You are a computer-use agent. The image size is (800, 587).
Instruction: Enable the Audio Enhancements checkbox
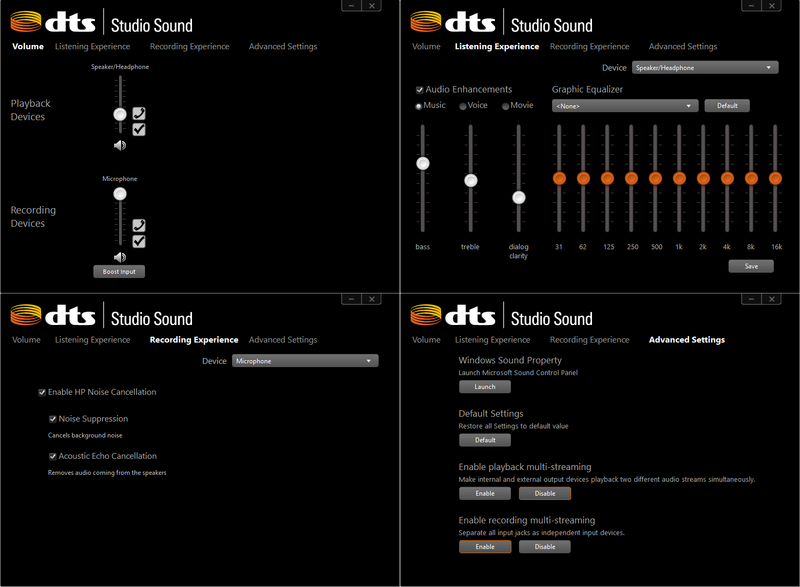(419, 90)
